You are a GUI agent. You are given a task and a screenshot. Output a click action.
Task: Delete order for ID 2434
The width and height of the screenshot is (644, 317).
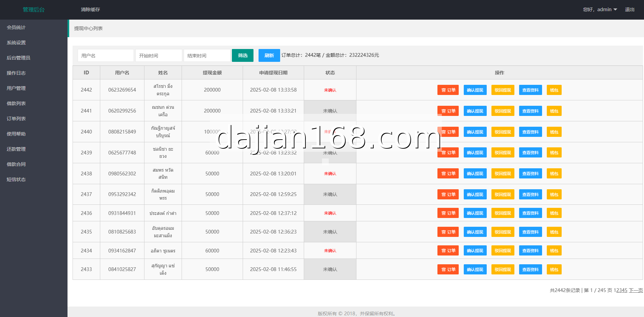coord(448,250)
